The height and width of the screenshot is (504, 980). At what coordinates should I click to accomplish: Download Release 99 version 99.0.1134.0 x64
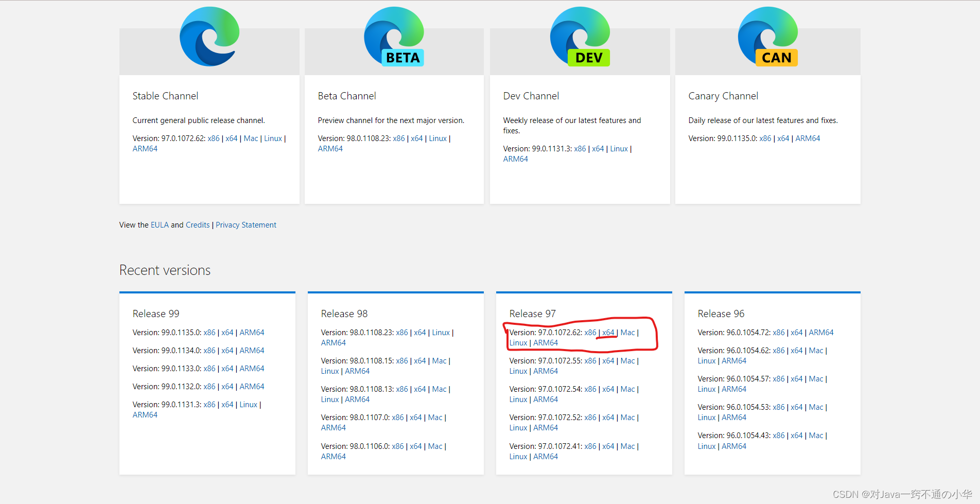(x=227, y=351)
